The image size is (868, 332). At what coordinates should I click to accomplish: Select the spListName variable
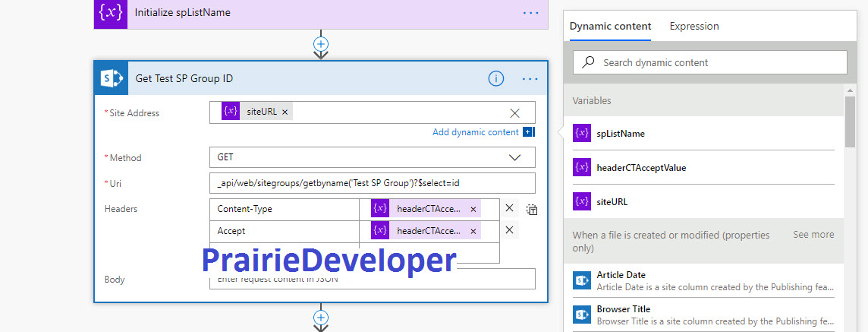(x=703, y=134)
